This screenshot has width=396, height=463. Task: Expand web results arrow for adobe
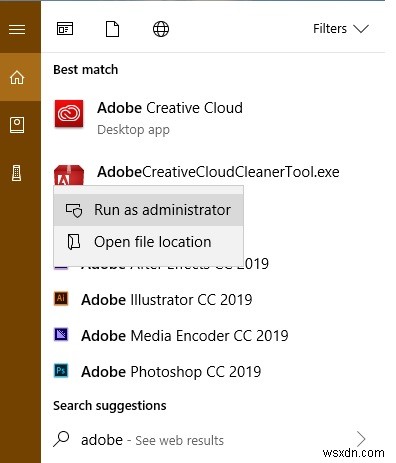[361, 439]
